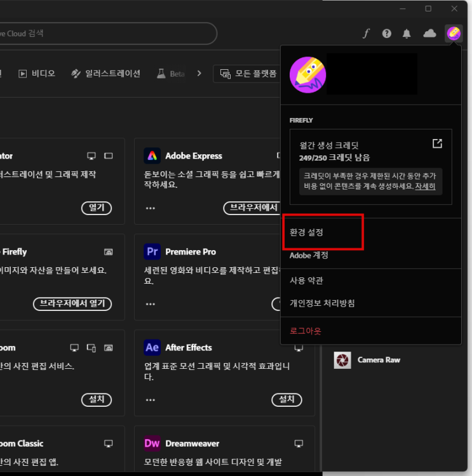Click the tablet icon on Illustrator card
Image resolution: width=472 pixels, height=476 pixels.
109,155
